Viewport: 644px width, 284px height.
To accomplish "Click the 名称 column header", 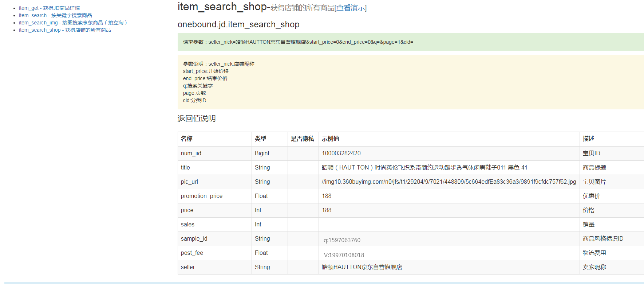I will tap(187, 139).
